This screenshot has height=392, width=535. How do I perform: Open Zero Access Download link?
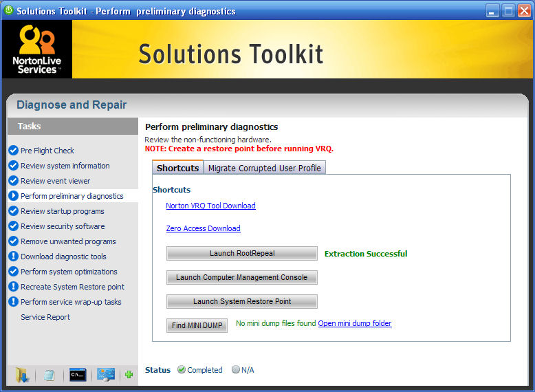click(203, 228)
